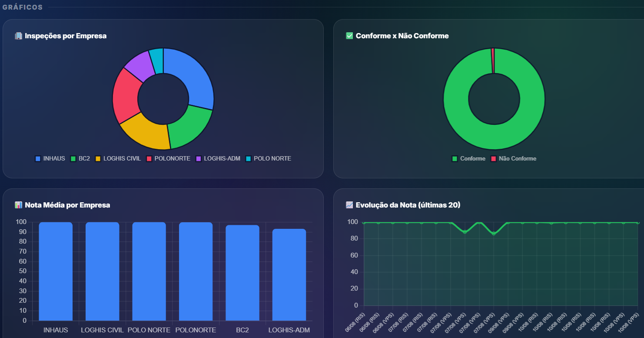
Task: Click the LOGHIS-ADM axis label under the bars
Action: tap(289, 330)
